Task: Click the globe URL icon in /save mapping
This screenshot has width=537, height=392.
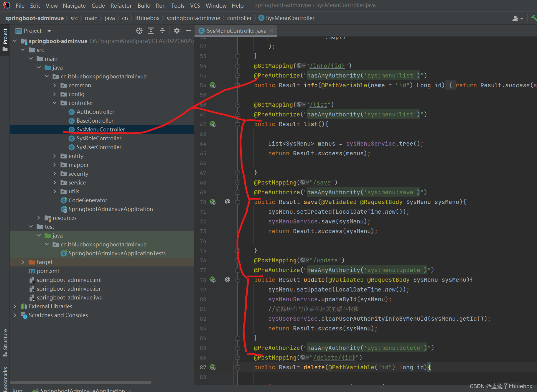Action: (304, 182)
